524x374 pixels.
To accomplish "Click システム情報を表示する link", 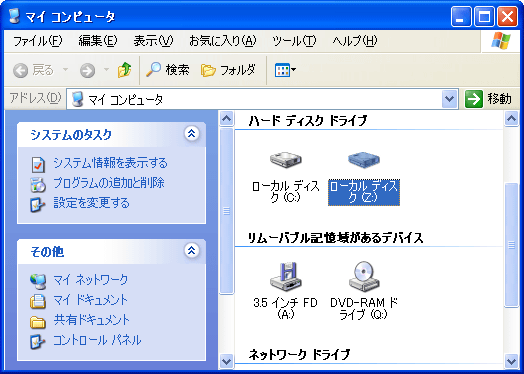I will (110, 163).
